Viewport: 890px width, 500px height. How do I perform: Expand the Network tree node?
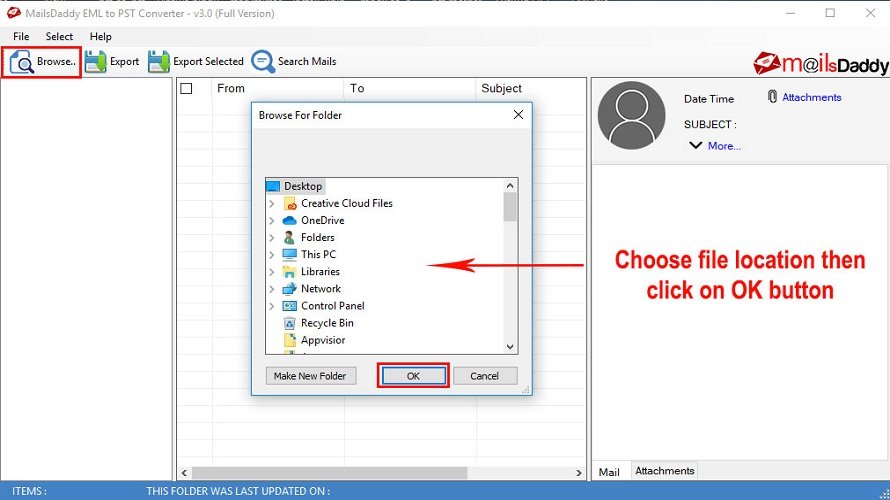tap(272, 288)
